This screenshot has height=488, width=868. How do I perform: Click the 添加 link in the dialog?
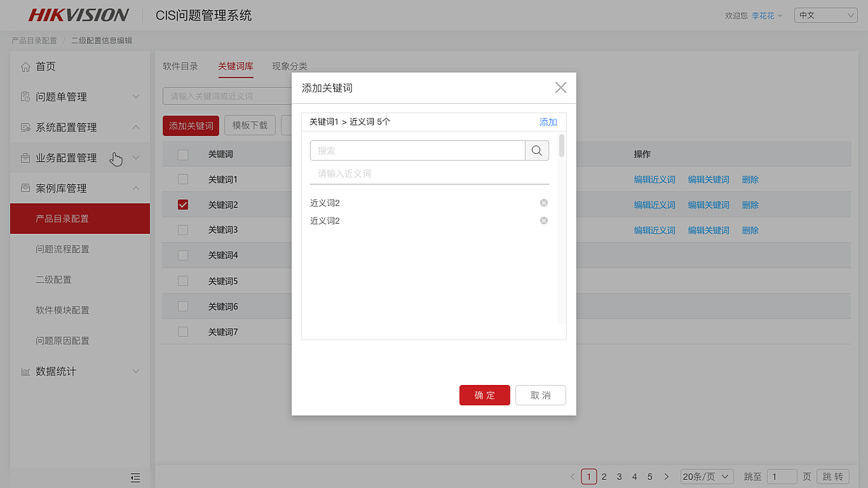[548, 121]
